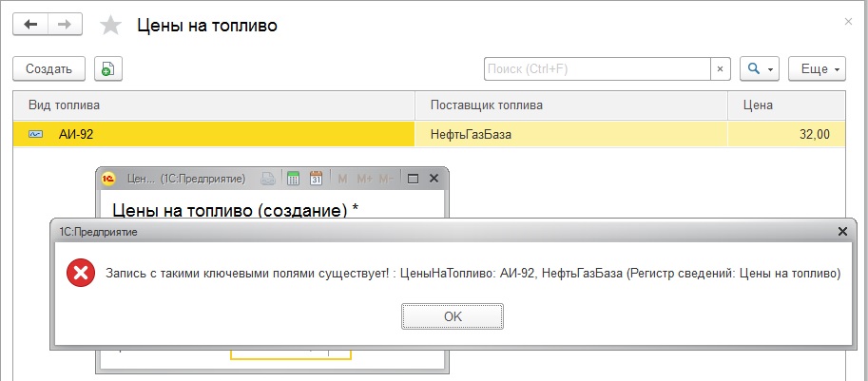The width and height of the screenshot is (868, 381).
Task: Maximize the Цены на топливо creation window
Action: pos(413,178)
